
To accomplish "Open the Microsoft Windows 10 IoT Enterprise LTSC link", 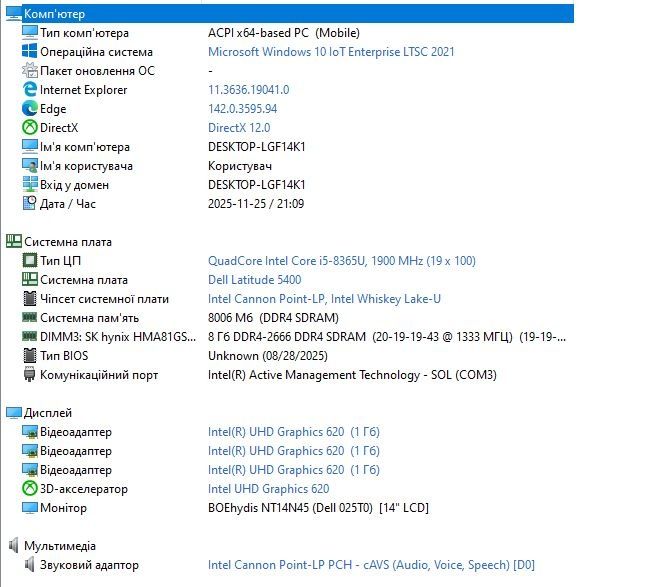I will click(x=331, y=52).
